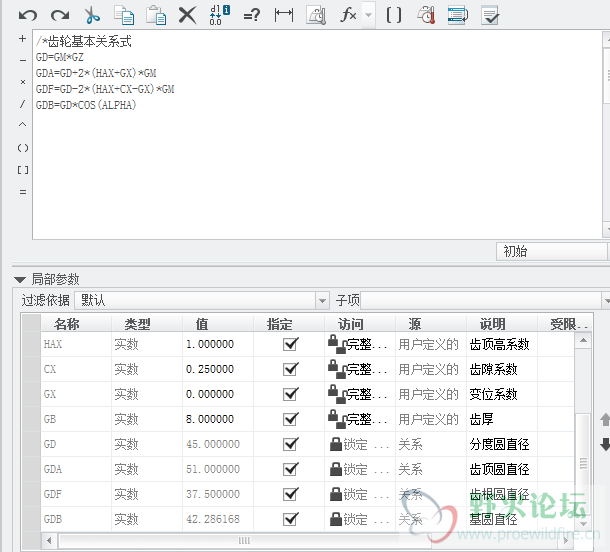Viewport: 610px width, 552px height.
Task: Insert parentheses from side bar
Action: (x=23, y=148)
